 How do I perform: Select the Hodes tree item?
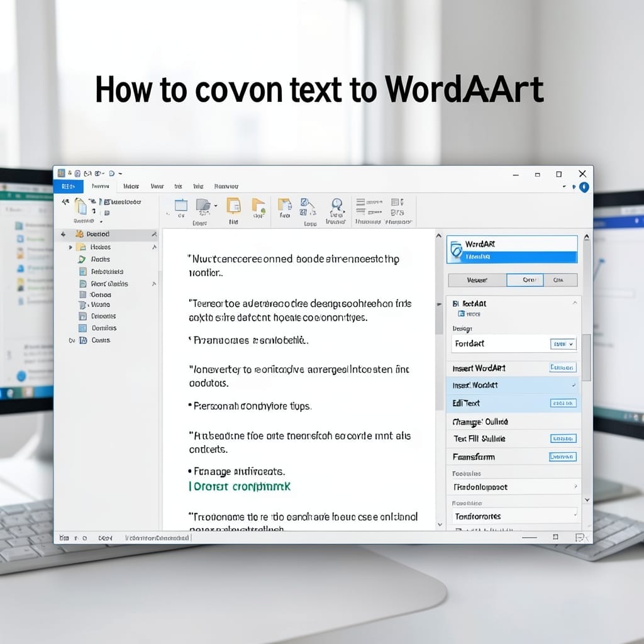coord(101,247)
